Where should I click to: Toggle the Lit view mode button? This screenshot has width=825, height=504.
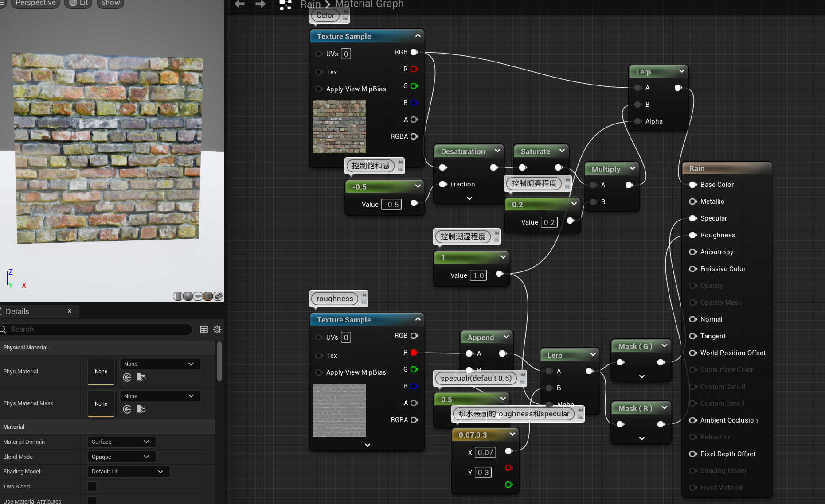click(78, 4)
